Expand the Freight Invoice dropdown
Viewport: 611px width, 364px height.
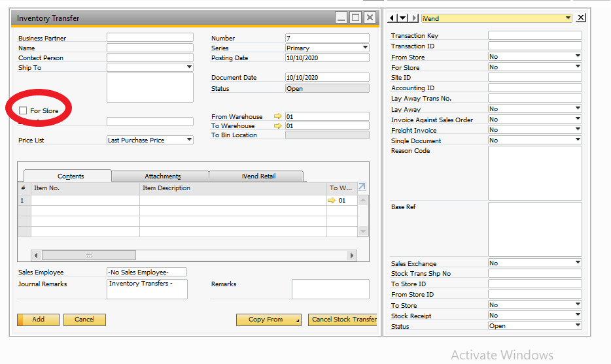[578, 129]
